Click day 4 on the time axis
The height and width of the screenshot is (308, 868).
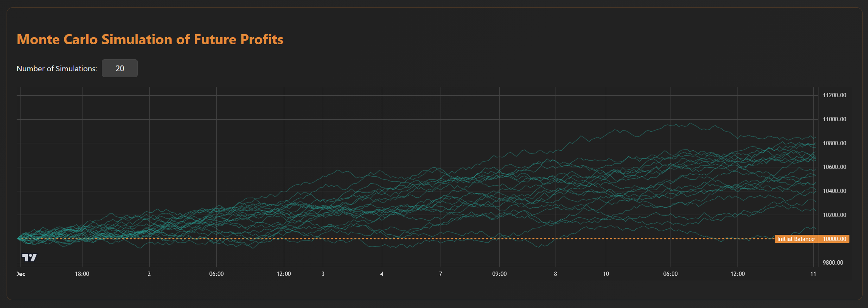point(382,274)
